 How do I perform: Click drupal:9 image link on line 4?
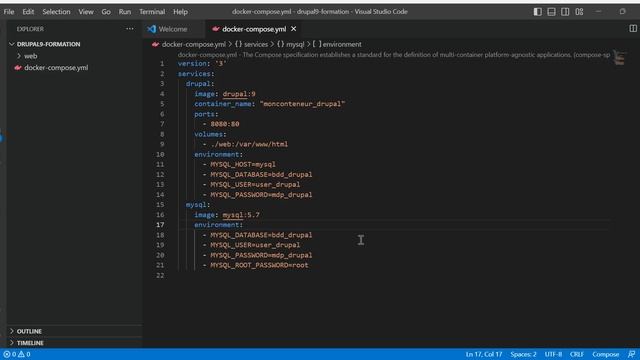tap(239, 94)
